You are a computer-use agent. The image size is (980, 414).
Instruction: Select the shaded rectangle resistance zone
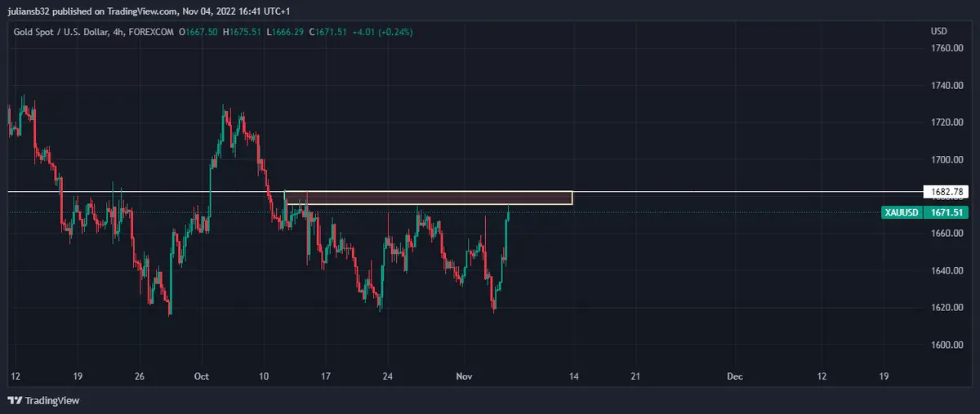tap(428, 198)
